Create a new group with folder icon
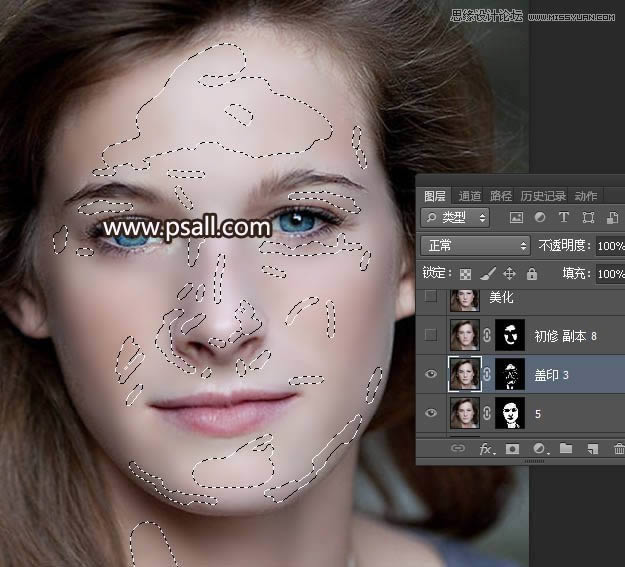The width and height of the screenshot is (625, 567). click(566, 449)
